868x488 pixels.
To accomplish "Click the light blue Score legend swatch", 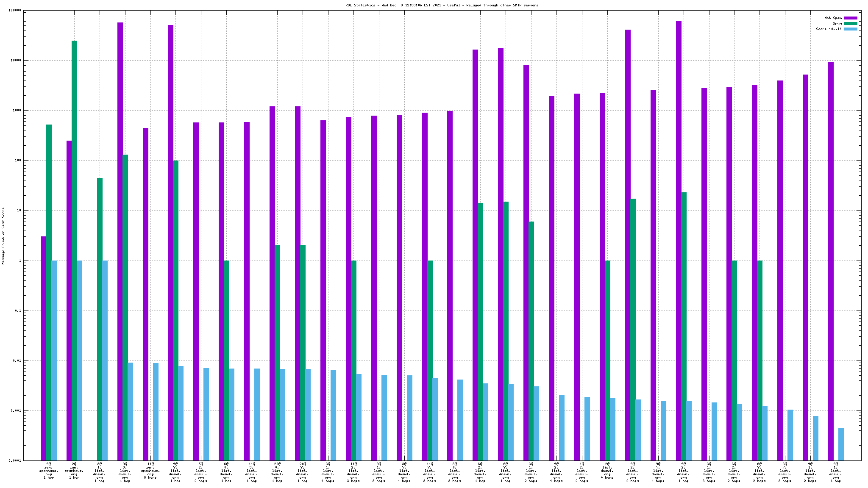I will [850, 29].
